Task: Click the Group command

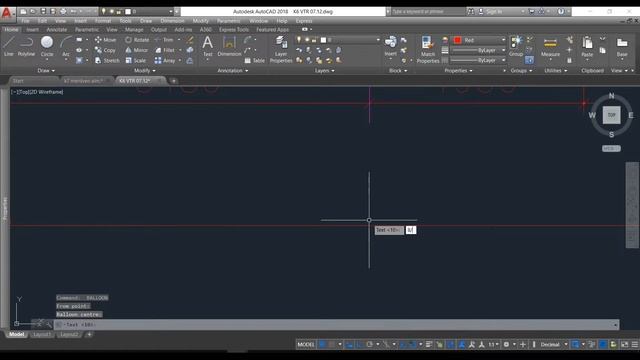Action: click(516, 46)
